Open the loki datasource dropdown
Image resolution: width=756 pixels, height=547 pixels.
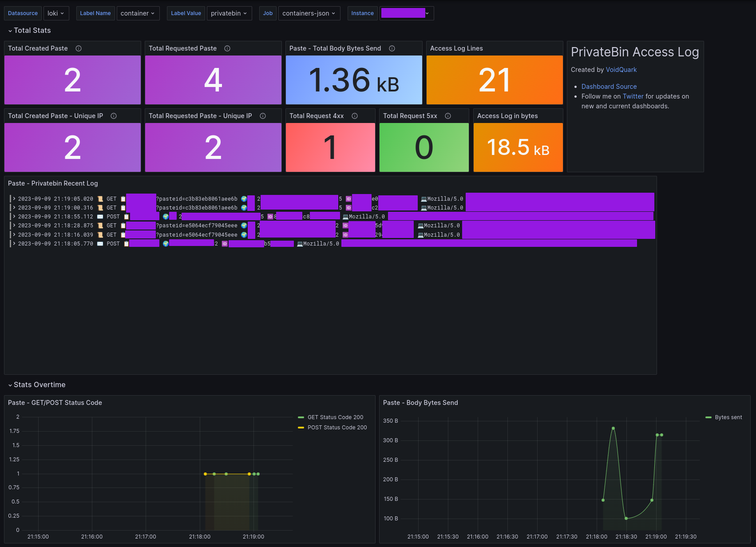click(56, 13)
